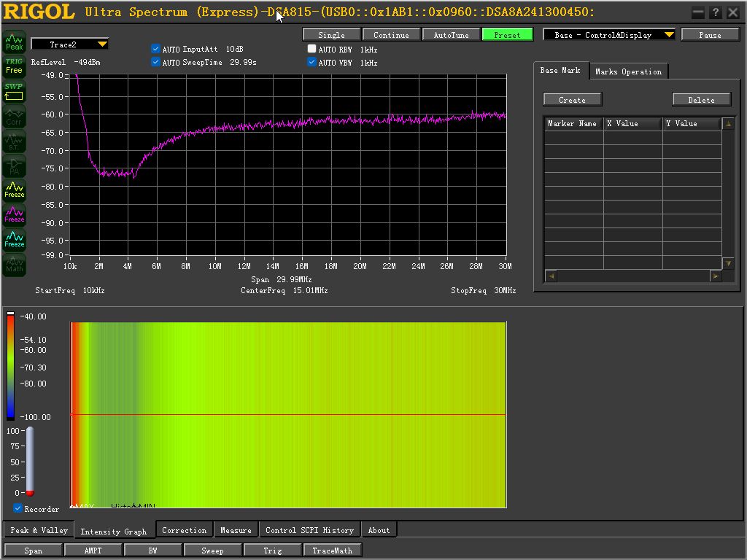Click the VBW 1kHz value
This screenshot has width=747, height=560.
368,63
